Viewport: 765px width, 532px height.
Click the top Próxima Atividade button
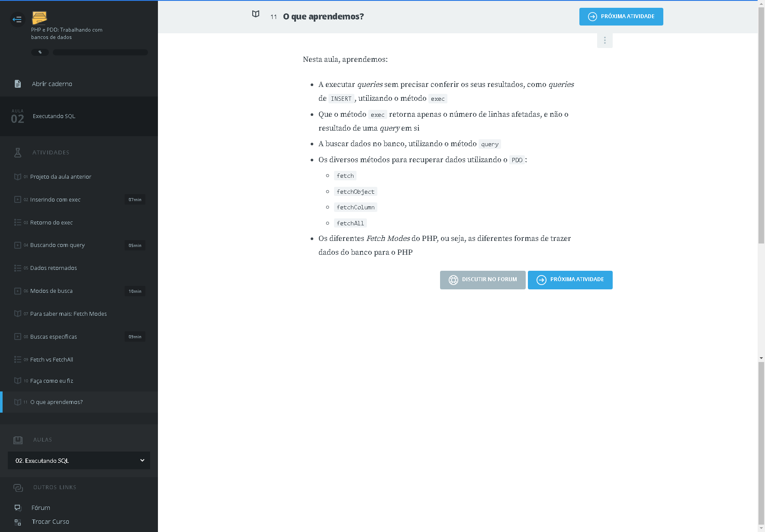point(621,16)
